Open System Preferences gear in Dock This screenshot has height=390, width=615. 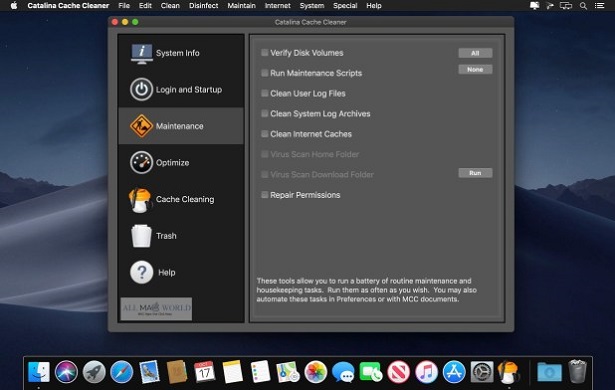pyautogui.click(x=482, y=372)
